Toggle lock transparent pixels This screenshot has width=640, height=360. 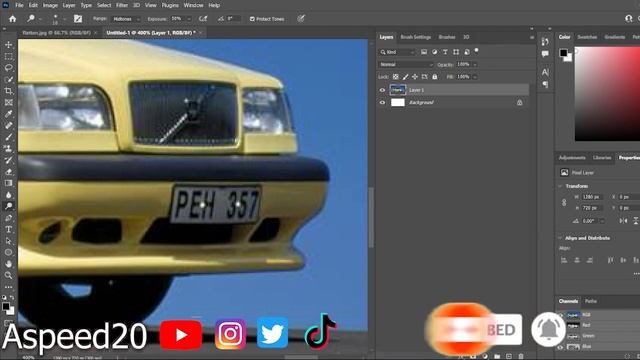coord(396,77)
